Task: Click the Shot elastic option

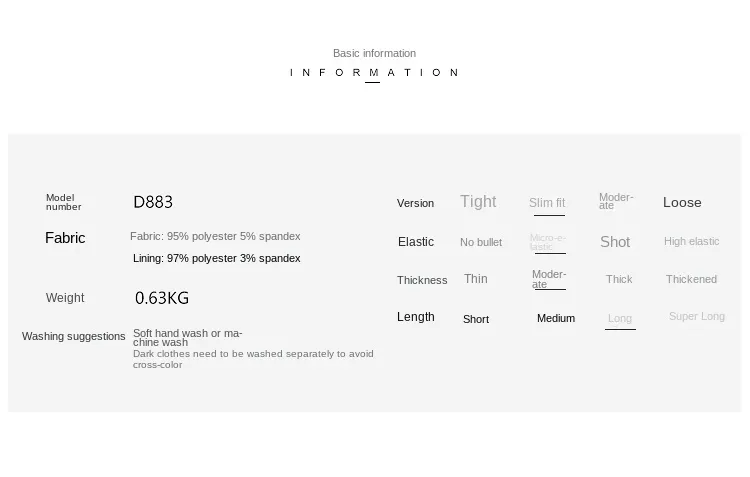Action: point(615,242)
